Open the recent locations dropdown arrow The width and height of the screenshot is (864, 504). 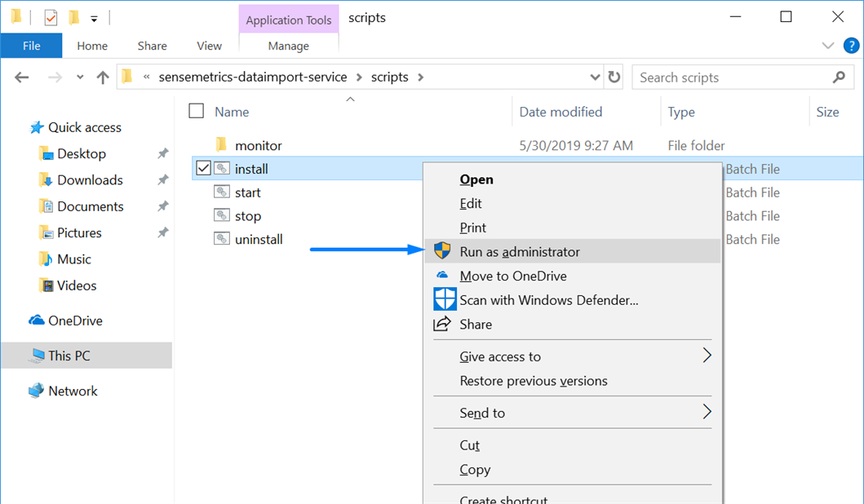80,77
